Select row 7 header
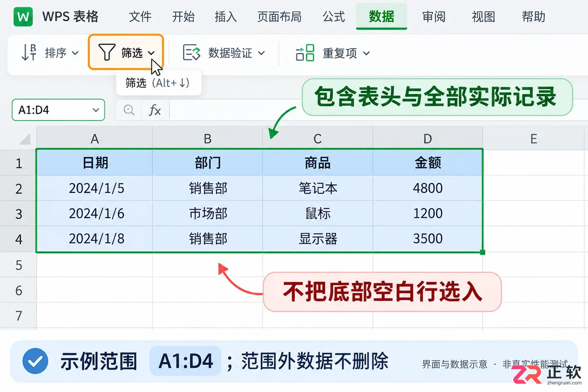588x392 pixels. point(18,316)
